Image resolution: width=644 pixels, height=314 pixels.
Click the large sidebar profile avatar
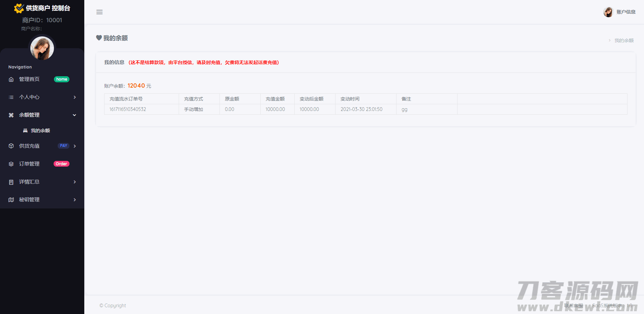point(42,48)
